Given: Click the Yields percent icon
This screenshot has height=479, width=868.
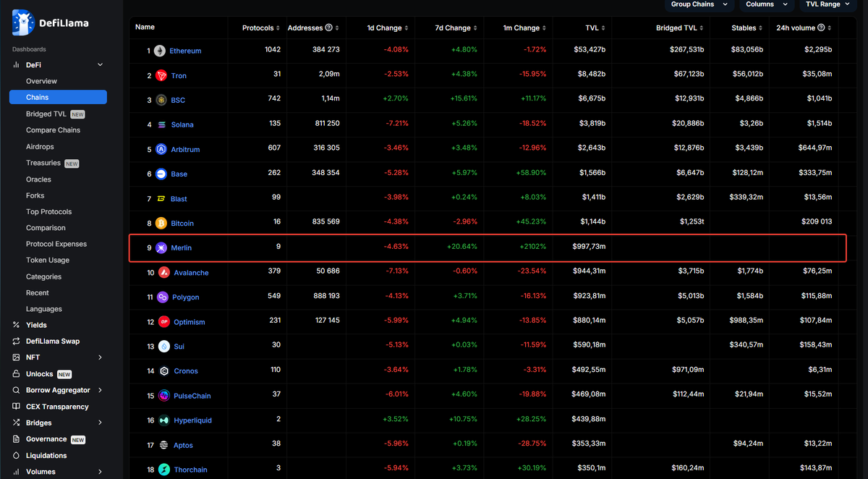Looking at the screenshot, I should (16, 325).
